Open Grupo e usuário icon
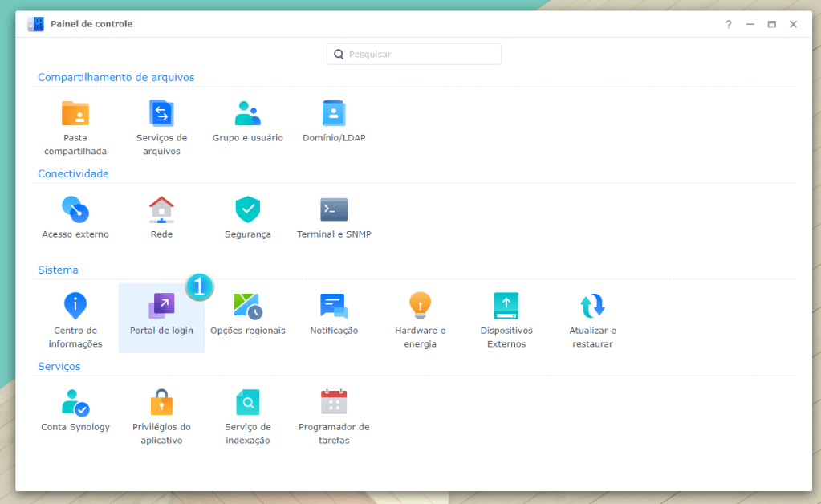Image resolution: width=821 pixels, height=504 pixels. point(247,114)
